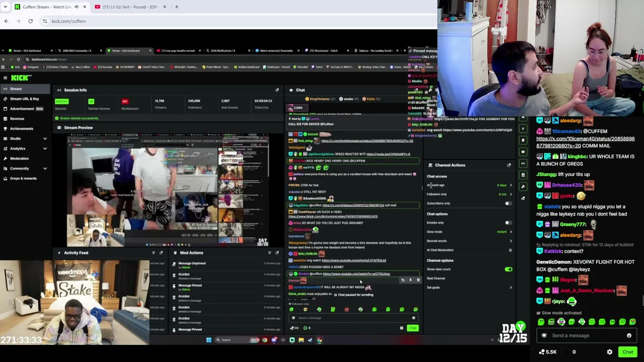Disable the Show view count switch

[508, 269]
